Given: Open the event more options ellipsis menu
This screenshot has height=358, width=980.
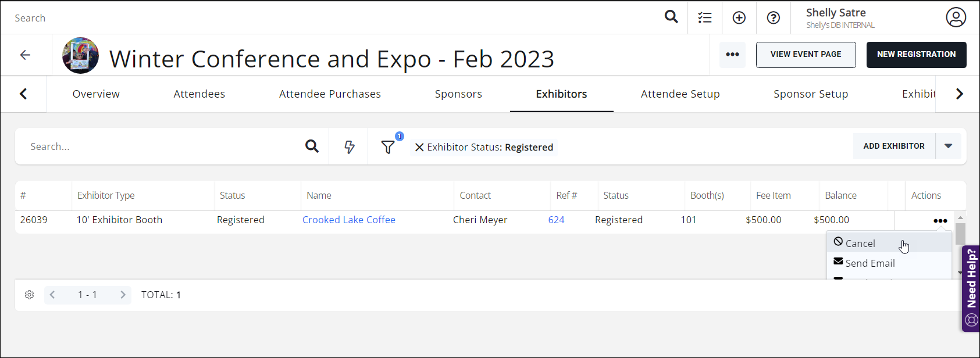Looking at the screenshot, I should [732, 55].
